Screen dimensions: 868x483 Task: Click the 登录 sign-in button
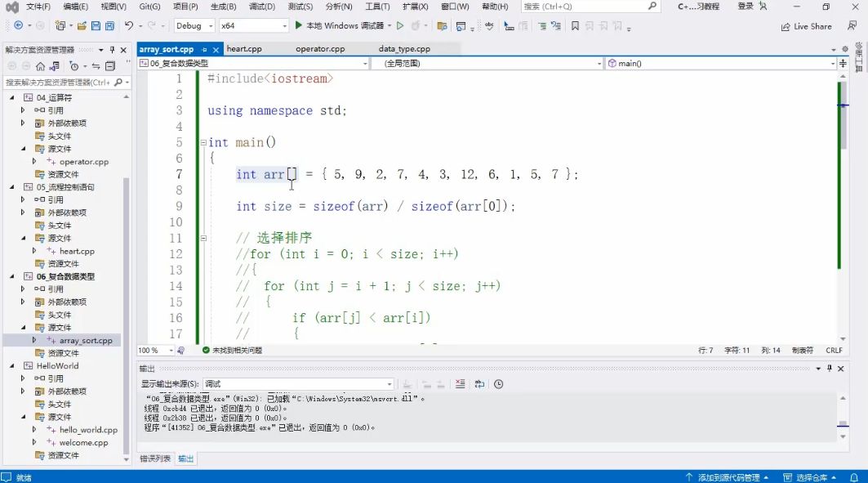(x=745, y=6)
